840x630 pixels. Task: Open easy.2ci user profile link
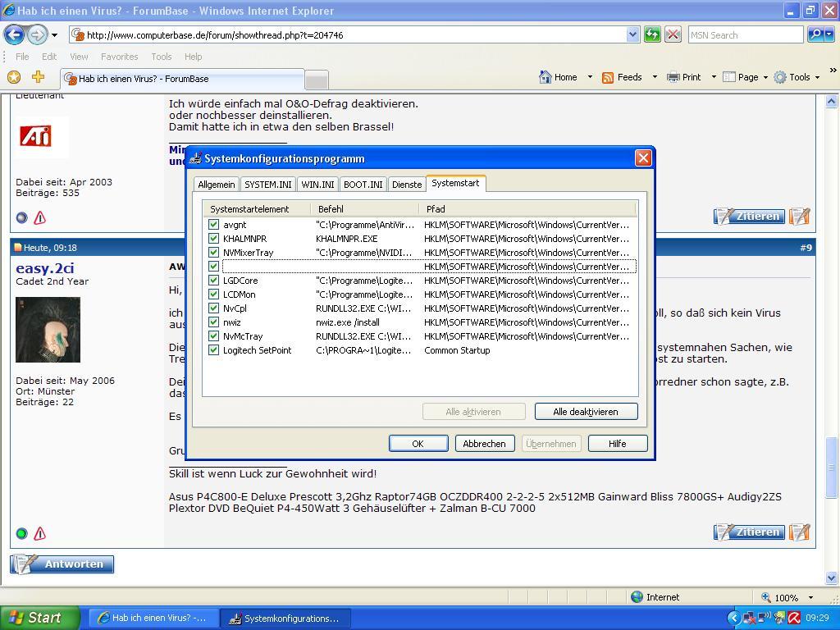(x=45, y=268)
